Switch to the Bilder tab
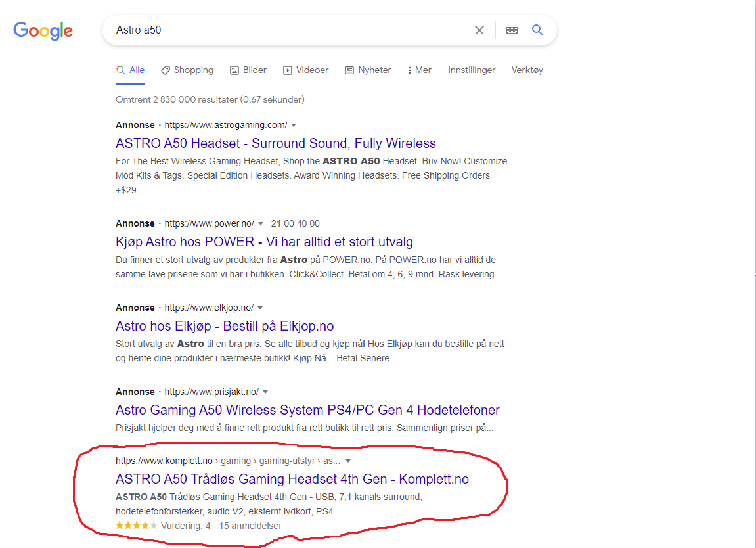The height and width of the screenshot is (548, 756). click(x=248, y=70)
